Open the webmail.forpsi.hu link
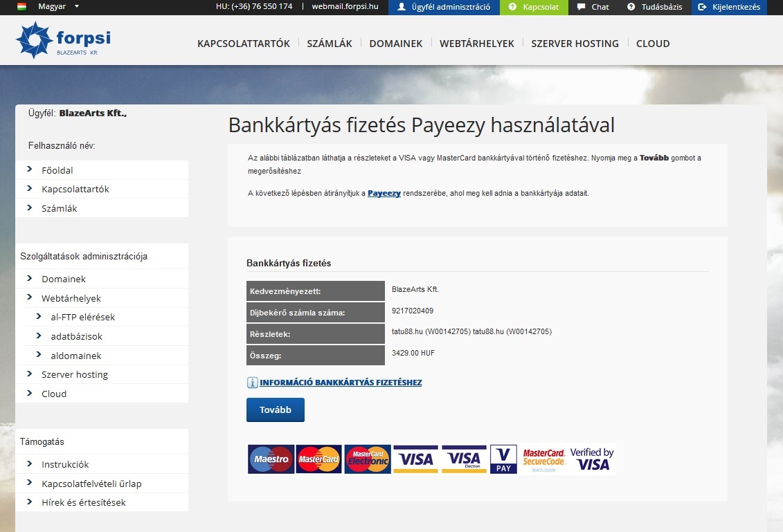 tap(345, 6)
